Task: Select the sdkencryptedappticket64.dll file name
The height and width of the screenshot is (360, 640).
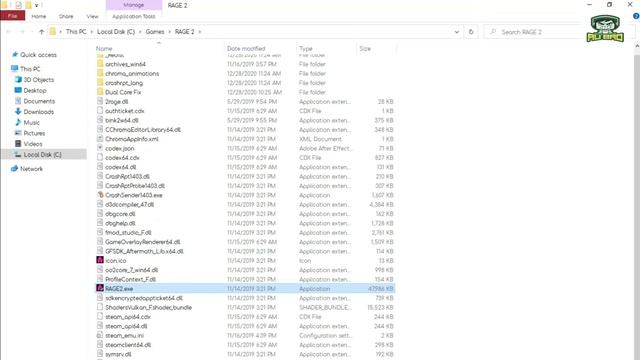Action: (144, 298)
